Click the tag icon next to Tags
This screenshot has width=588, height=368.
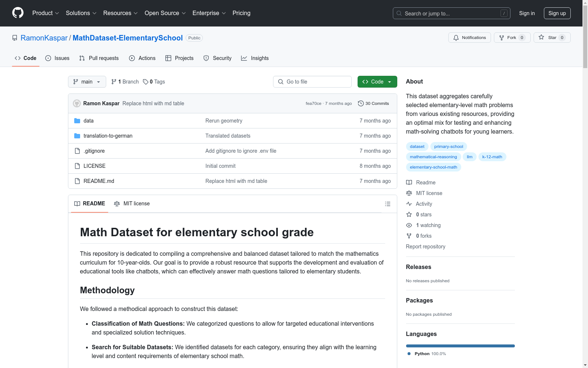coord(146,82)
